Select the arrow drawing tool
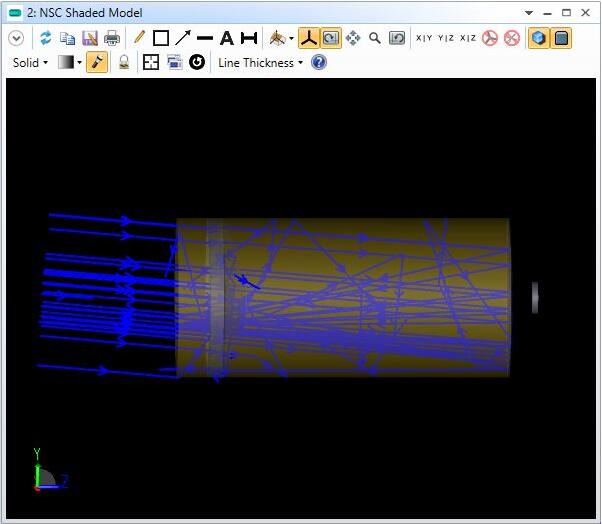 (183, 38)
